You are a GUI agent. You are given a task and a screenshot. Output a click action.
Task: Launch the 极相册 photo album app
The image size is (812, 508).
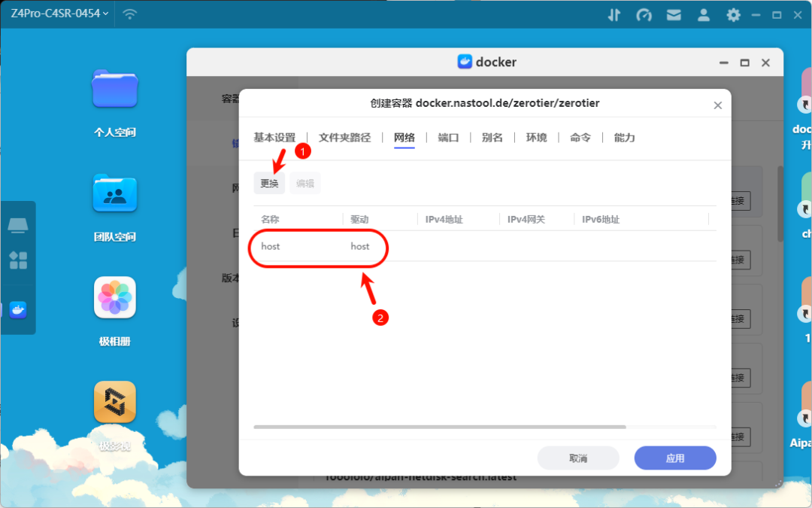click(114, 297)
